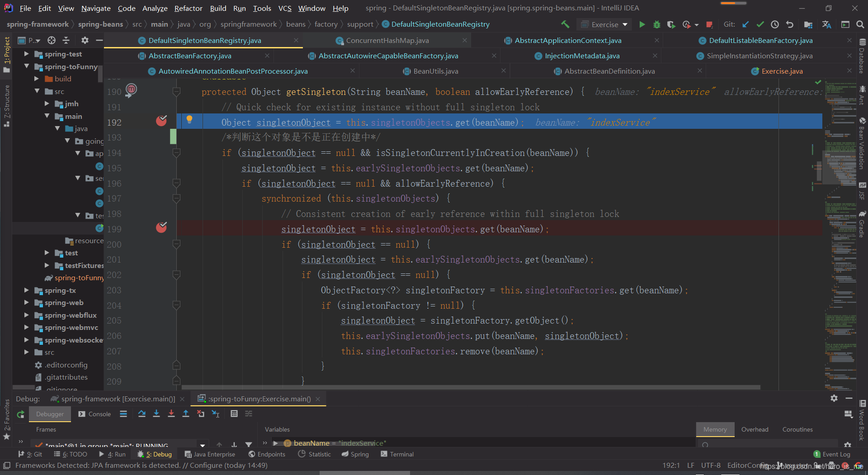Commit changes with the Git checkmark icon
Viewport: 868px width, 475px height.
pyautogui.click(x=760, y=24)
